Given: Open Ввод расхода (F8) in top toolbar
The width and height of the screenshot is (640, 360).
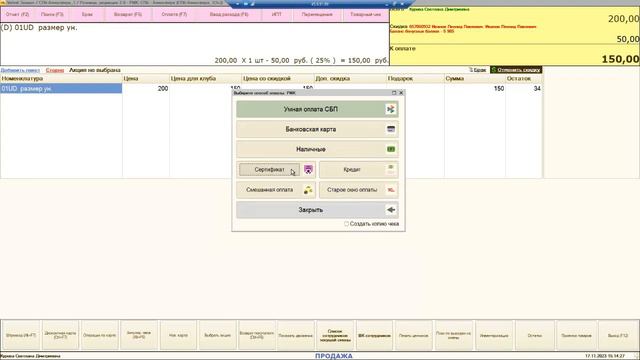Looking at the screenshot, I should [229, 14].
